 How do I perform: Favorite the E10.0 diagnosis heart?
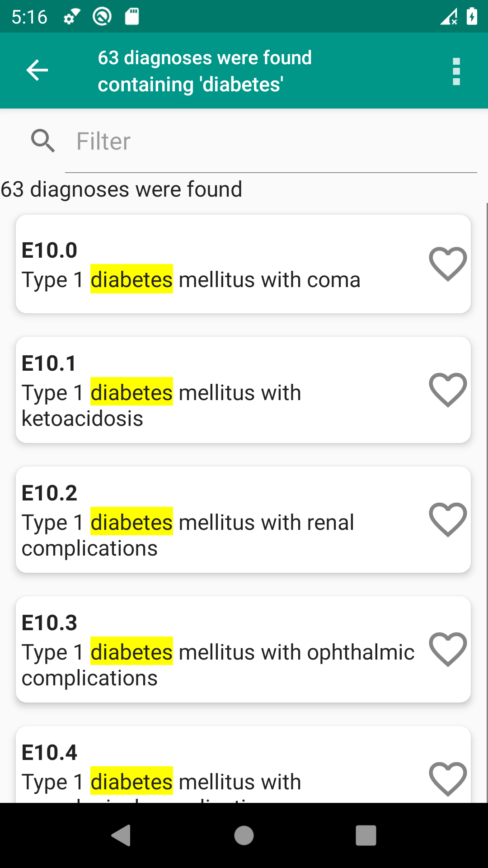coord(448,264)
